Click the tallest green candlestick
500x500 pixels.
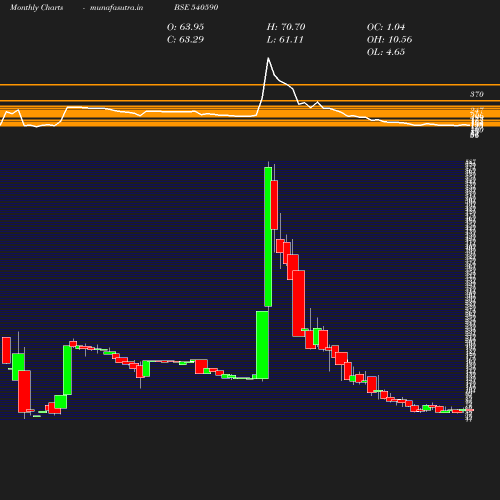click(268, 237)
